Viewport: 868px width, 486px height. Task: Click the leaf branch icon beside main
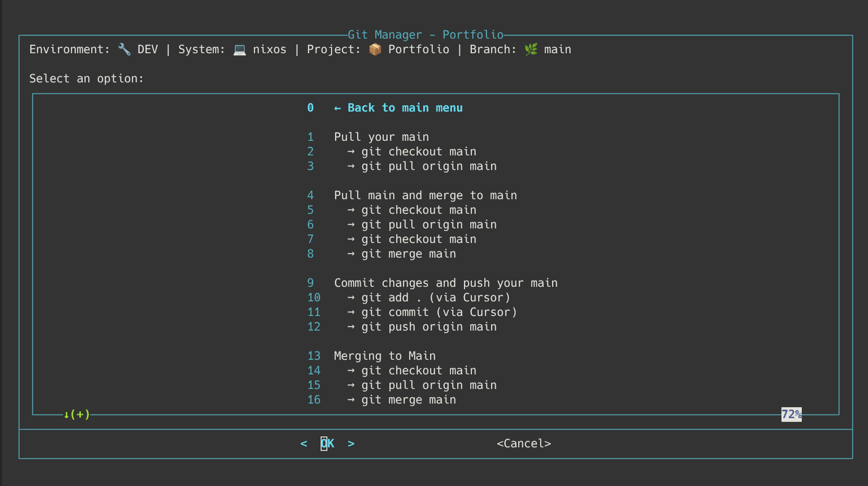531,50
